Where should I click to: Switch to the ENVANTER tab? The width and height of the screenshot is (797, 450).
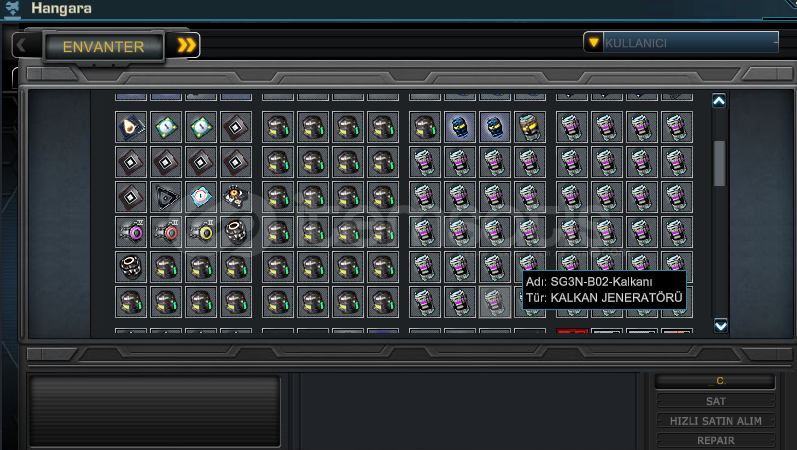104,47
